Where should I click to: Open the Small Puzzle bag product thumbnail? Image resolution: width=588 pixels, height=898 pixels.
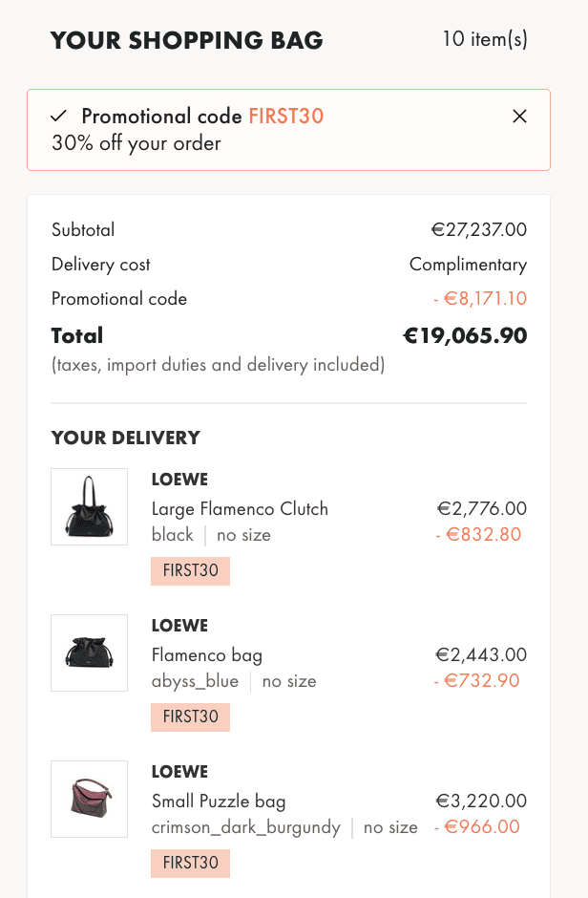(89, 799)
